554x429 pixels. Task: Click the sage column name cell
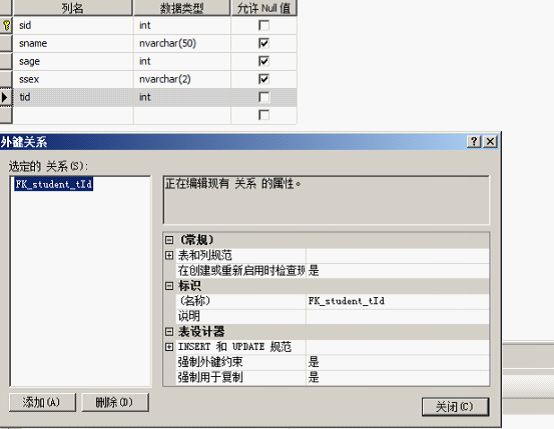click(x=73, y=61)
